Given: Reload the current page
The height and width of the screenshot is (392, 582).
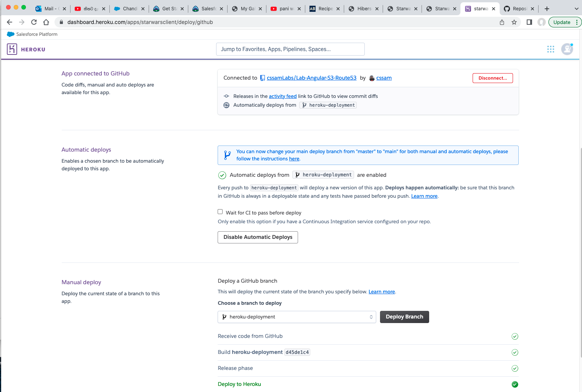Looking at the screenshot, I should coord(34,22).
